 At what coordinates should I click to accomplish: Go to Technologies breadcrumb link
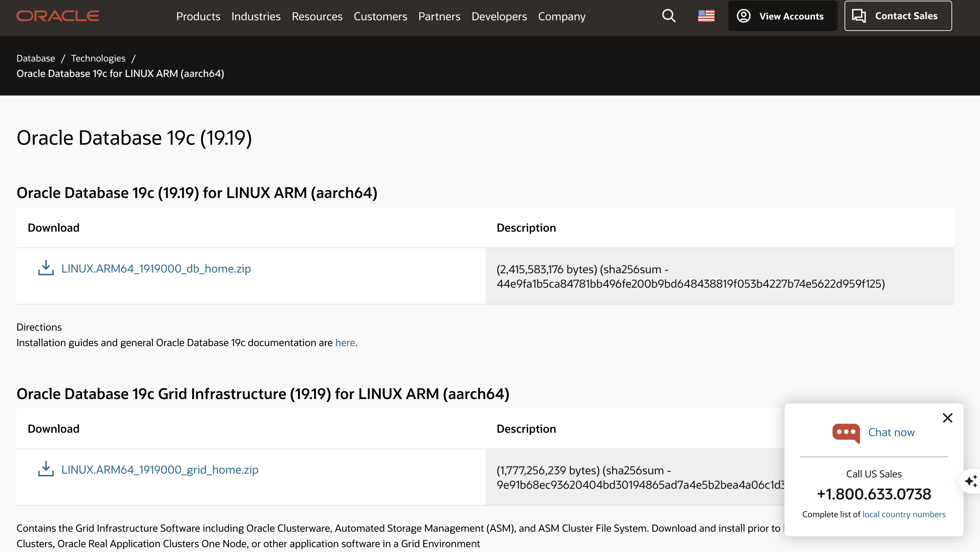tap(98, 58)
